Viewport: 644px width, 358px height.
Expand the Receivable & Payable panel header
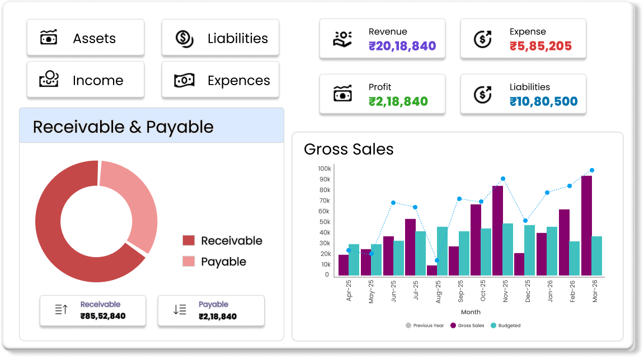click(x=123, y=127)
